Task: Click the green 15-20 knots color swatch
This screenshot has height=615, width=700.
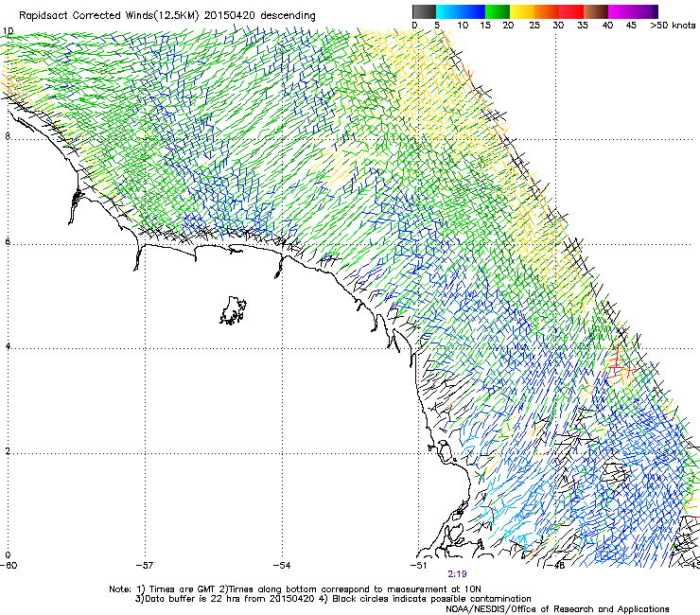Action: (498, 11)
